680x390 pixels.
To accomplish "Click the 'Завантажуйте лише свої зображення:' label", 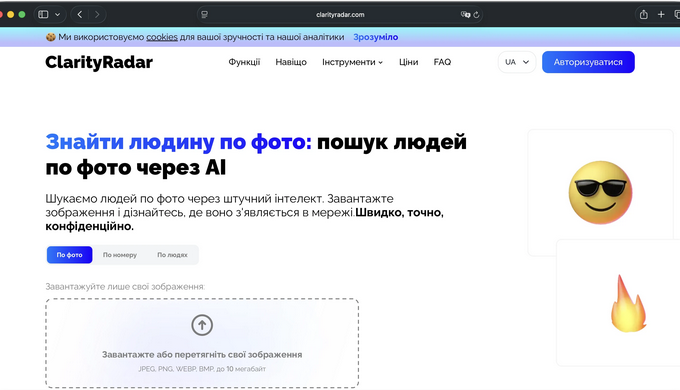I will 125,286.
